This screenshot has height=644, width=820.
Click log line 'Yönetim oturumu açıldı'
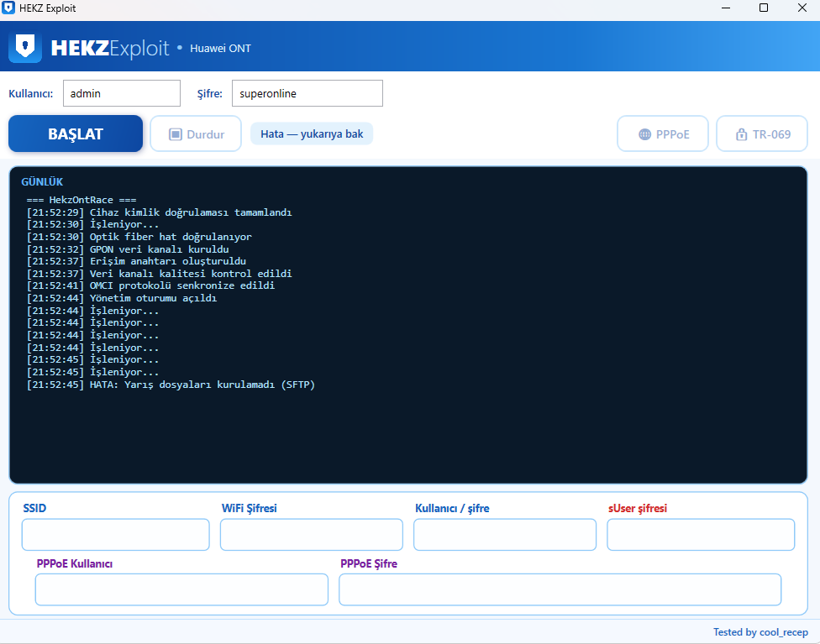[x=122, y=298]
